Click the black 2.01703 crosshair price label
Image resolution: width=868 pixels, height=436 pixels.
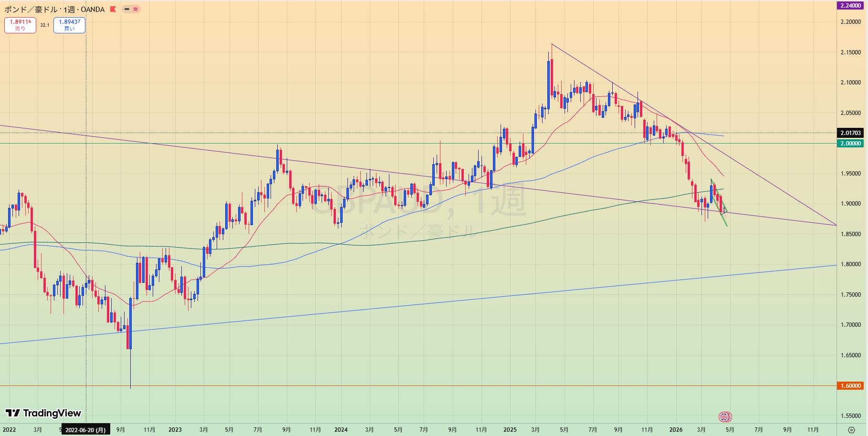point(850,133)
